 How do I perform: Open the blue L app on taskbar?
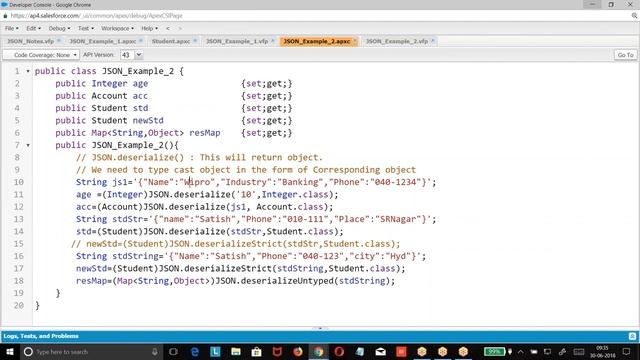pos(215,351)
